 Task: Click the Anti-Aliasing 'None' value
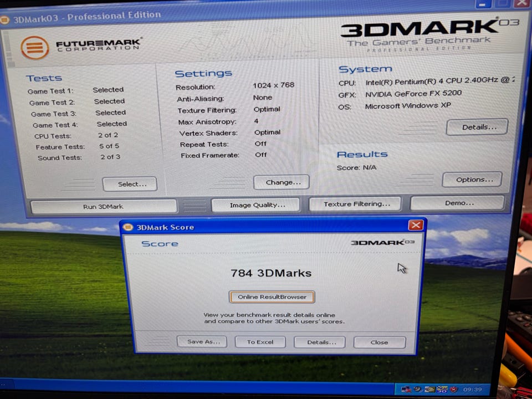263,98
